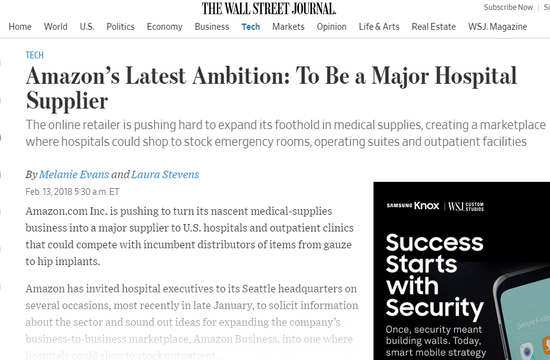Select the highlighted Tech tab
The image size is (550, 360).
coord(251,27)
